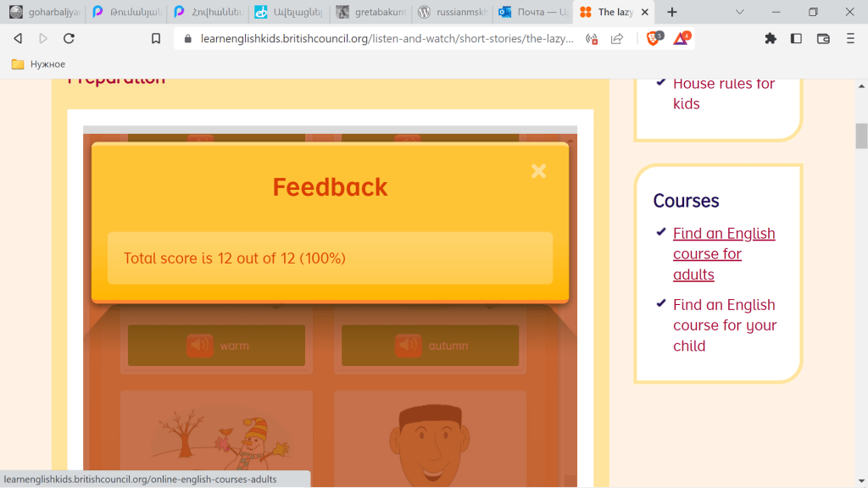Click the 'Total score is 12 out of 12' text

coord(234,258)
